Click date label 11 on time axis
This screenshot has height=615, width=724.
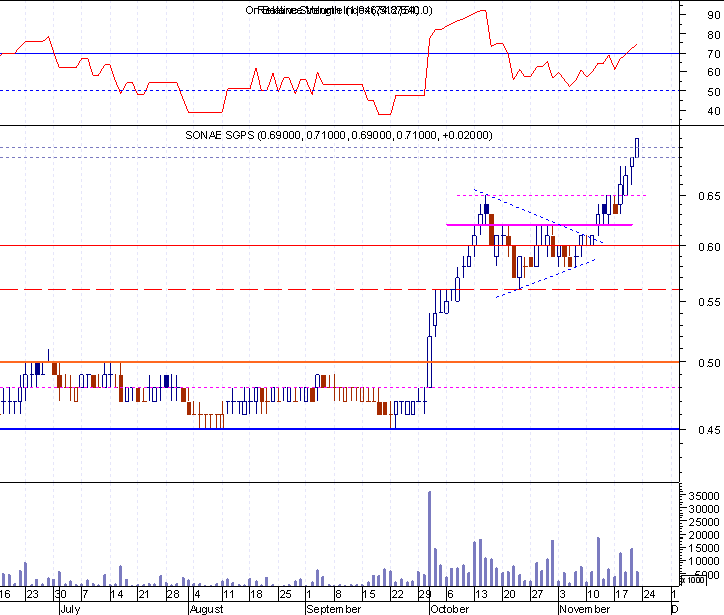click(x=229, y=594)
